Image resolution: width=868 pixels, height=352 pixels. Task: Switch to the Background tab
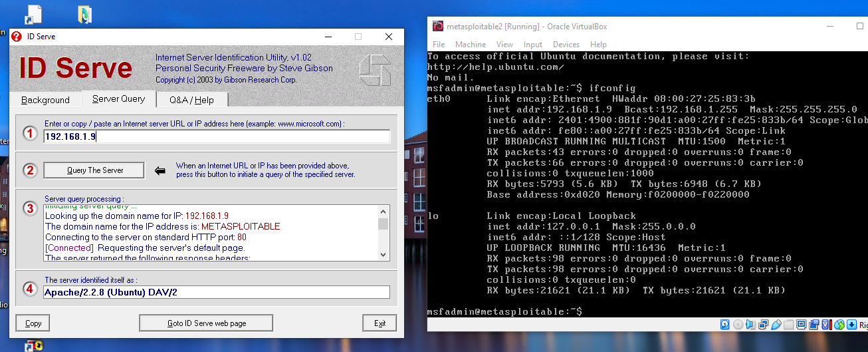point(45,100)
